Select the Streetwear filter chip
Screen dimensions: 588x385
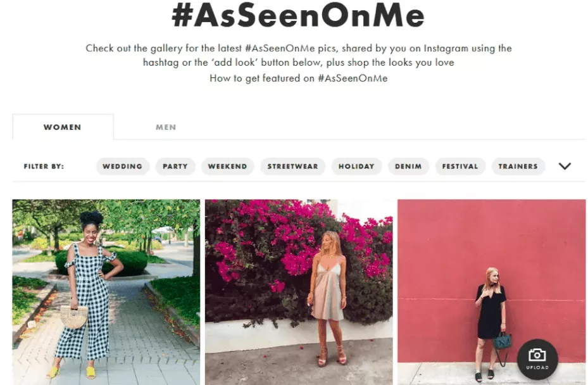292,167
